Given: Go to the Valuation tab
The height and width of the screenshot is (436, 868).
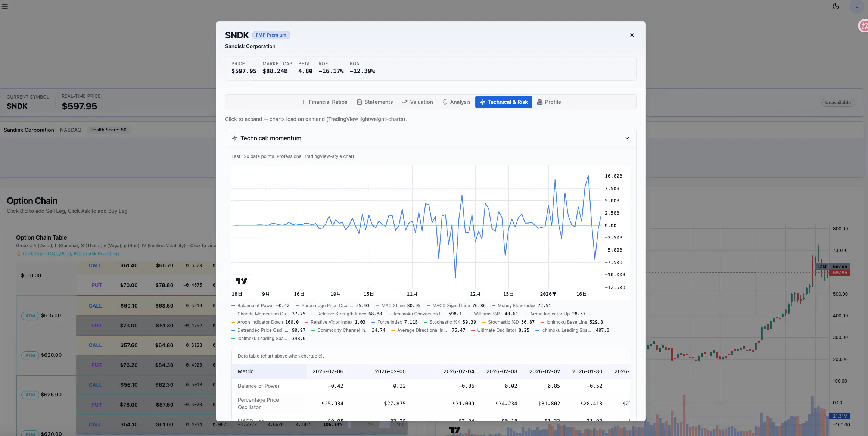Looking at the screenshot, I should 417,102.
